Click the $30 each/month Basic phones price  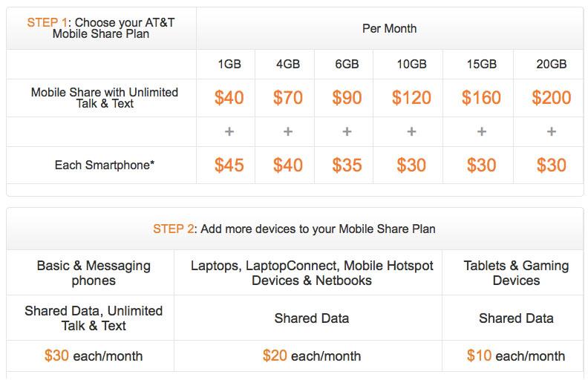click(94, 356)
